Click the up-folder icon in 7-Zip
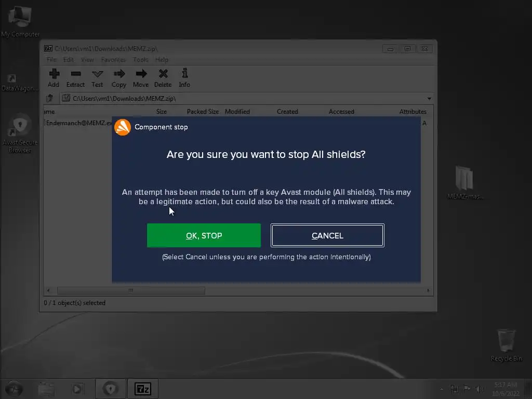This screenshot has height=399, width=532. (50, 98)
